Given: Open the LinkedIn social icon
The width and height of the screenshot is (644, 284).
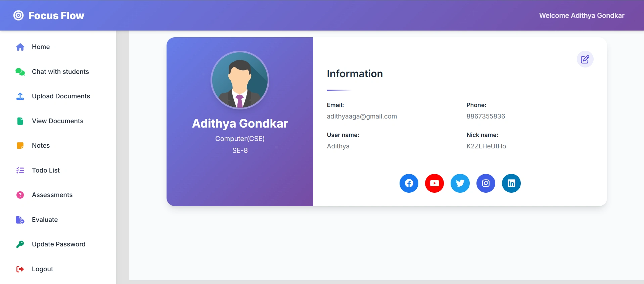Looking at the screenshot, I should point(511,183).
